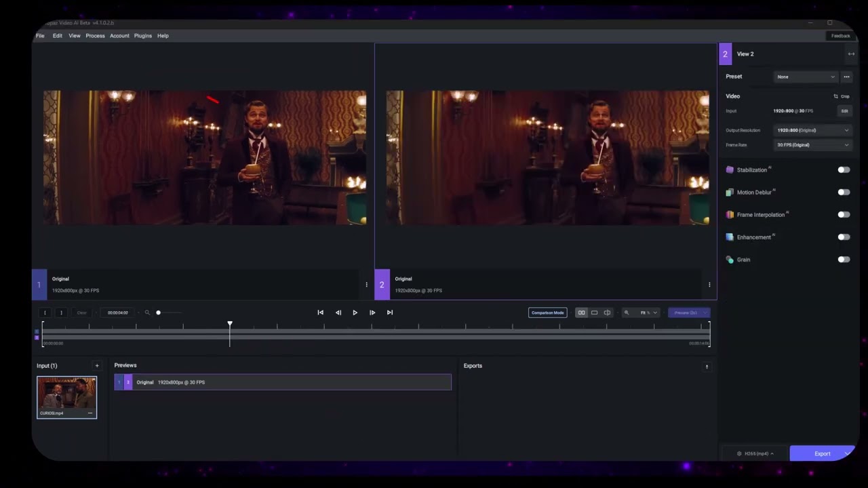
Task: Open the Edit menu
Action: tap(58, 36)
